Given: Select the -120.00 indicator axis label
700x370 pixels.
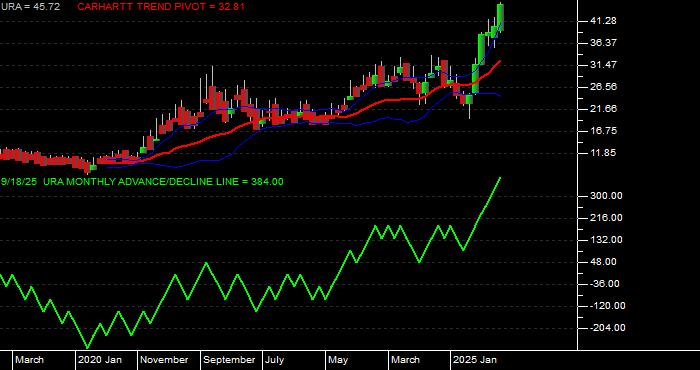Looking at the screenshot, I should [x=607, y=306].
